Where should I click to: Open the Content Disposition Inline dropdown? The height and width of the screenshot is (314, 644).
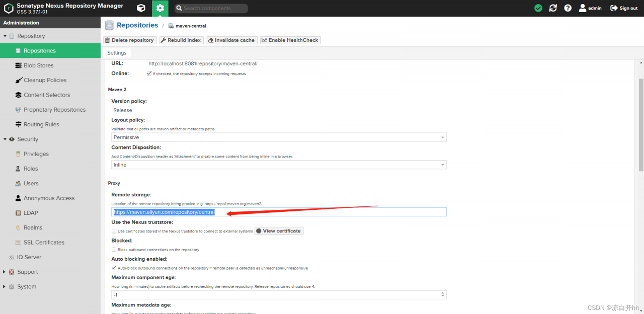point(279,165)
